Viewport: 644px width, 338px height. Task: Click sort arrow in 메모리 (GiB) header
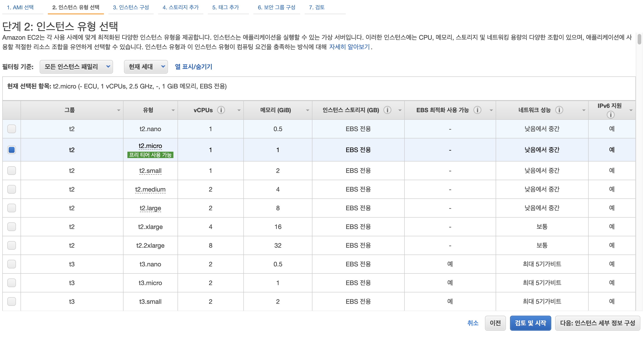point(307,110)
